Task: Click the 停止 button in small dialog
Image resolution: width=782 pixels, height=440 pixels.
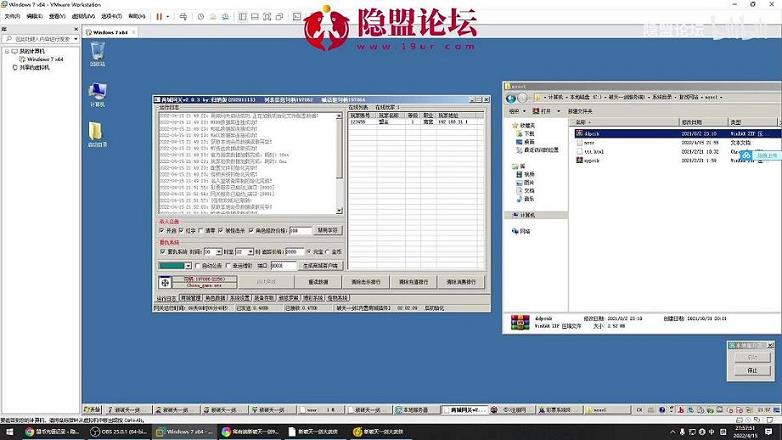Action: 752,370
